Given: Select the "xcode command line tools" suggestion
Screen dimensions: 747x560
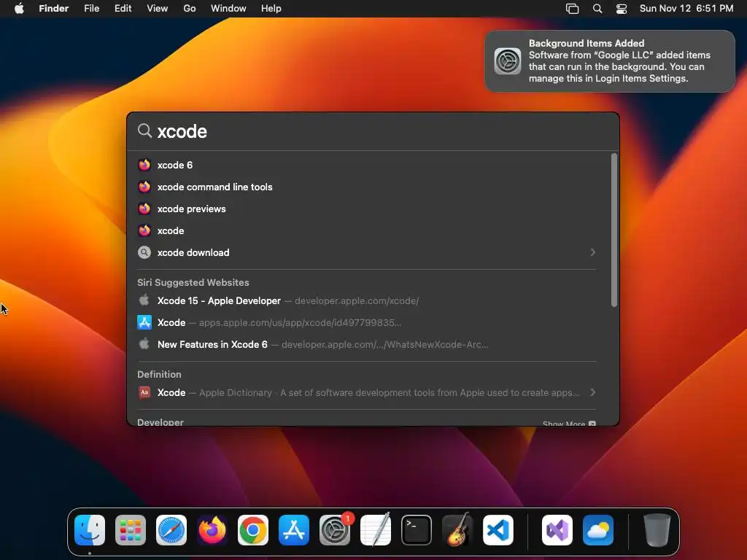Looking at the screenshot, I should [367, 187].
